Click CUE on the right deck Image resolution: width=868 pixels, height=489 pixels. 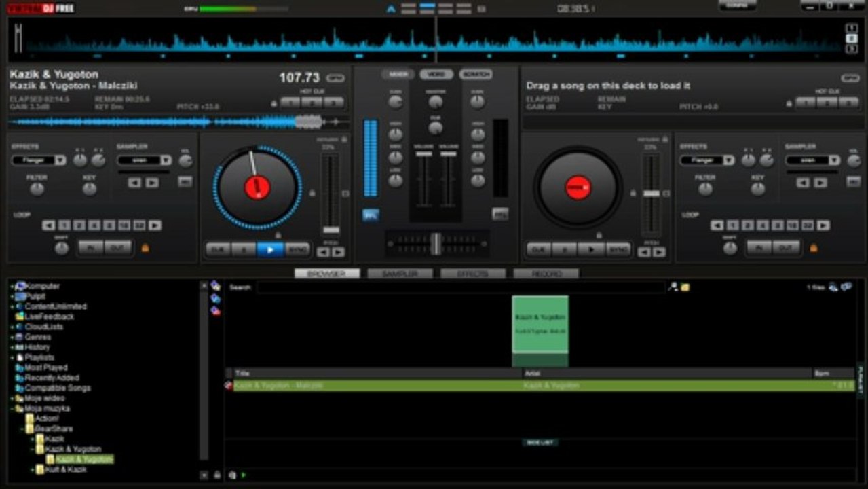[539, 249]
